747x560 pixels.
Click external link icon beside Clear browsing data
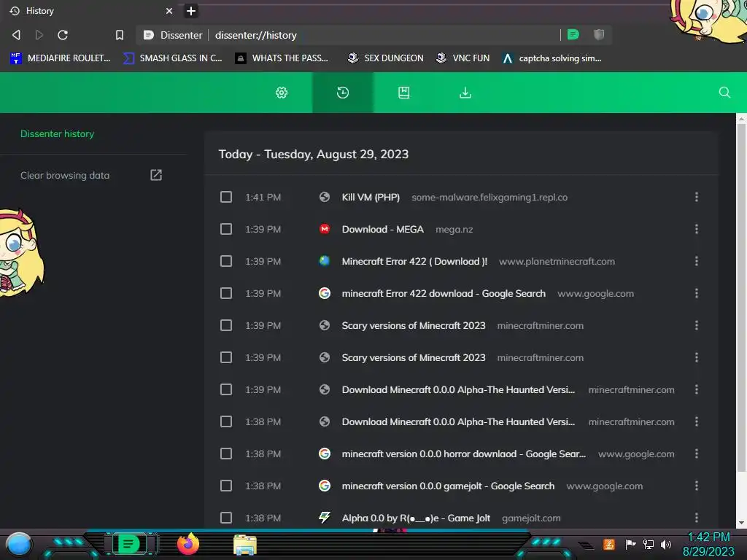[156, 175]
